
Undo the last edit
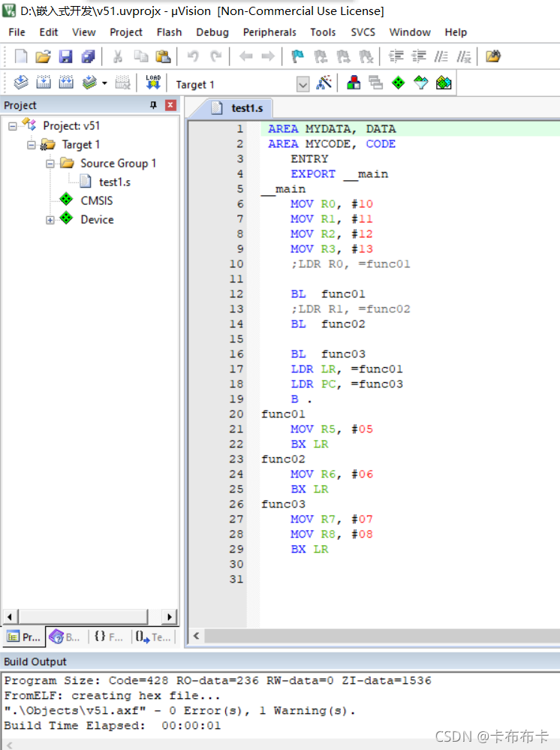coord(193,56)
